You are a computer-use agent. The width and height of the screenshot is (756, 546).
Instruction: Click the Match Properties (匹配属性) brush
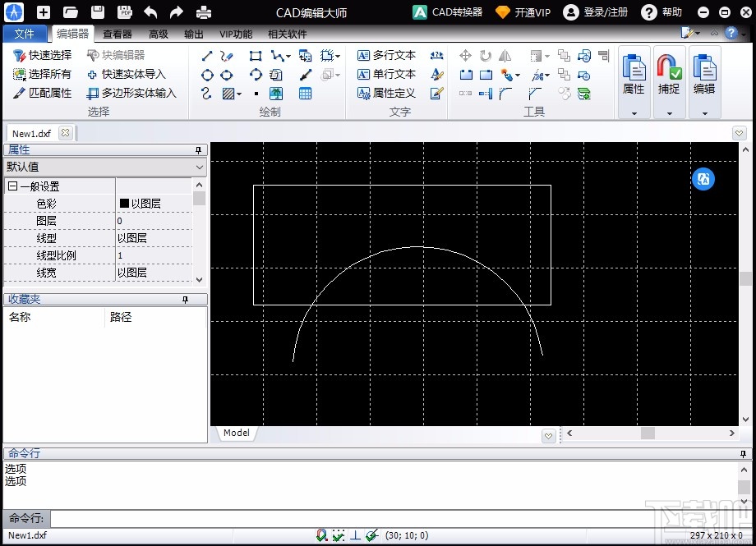pos(43,93)
